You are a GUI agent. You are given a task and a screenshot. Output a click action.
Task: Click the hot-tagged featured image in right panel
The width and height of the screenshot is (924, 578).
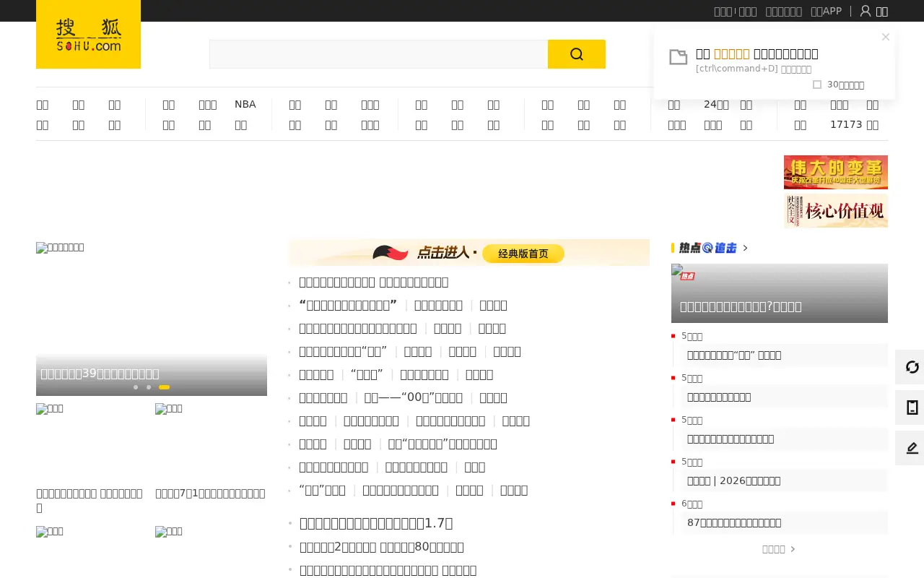click(x=780, y=293)
